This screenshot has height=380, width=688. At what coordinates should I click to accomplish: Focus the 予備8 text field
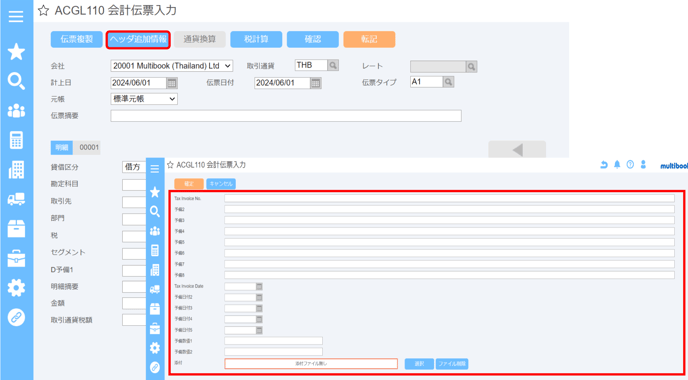(x=449, y=275)
